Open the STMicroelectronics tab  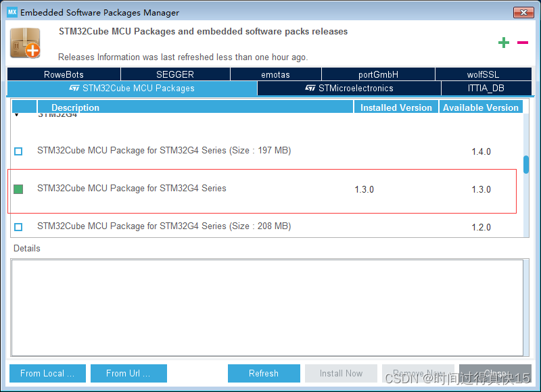[x=349, y=89]
